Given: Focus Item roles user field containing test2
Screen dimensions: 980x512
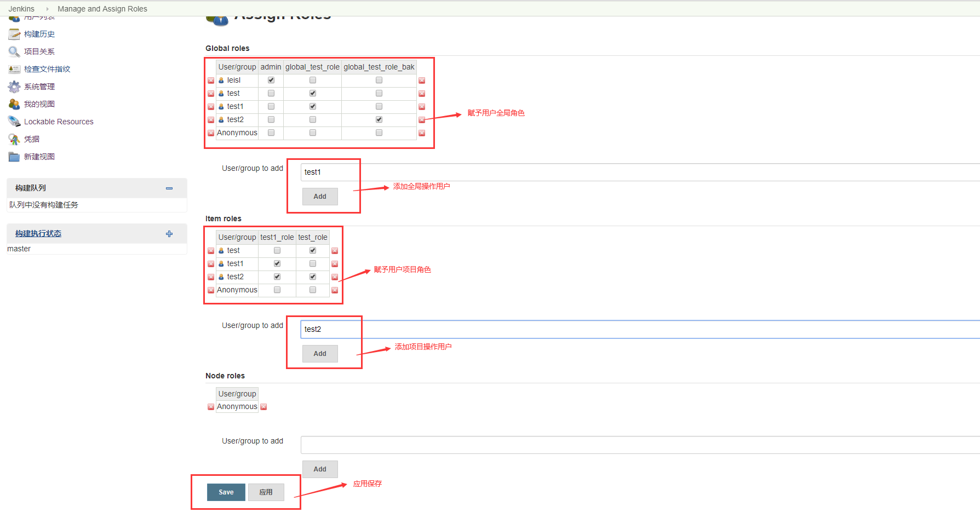Looking at the screenshot, I should (640, 329).
